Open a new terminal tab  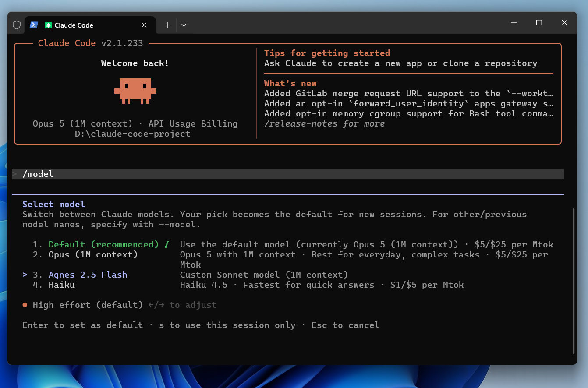coord(167,25)
